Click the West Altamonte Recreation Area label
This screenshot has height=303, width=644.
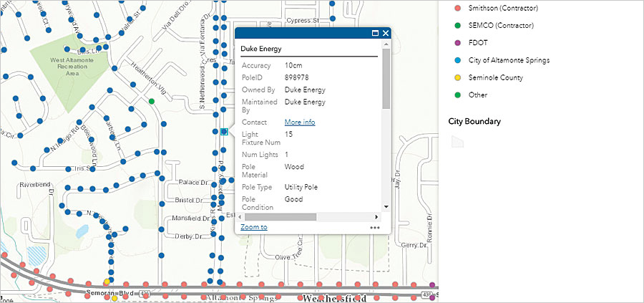[x=72, y=67]
